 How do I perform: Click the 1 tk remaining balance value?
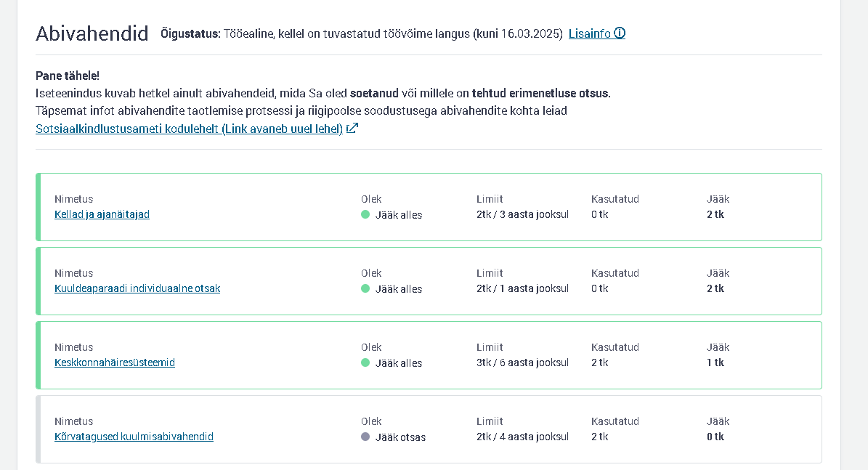pyautogui.click(x=715, y=362)
